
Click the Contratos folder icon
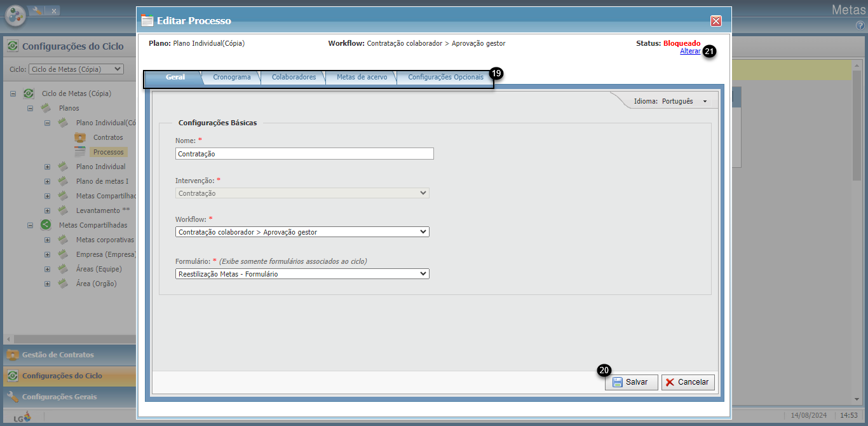(80, 137)
